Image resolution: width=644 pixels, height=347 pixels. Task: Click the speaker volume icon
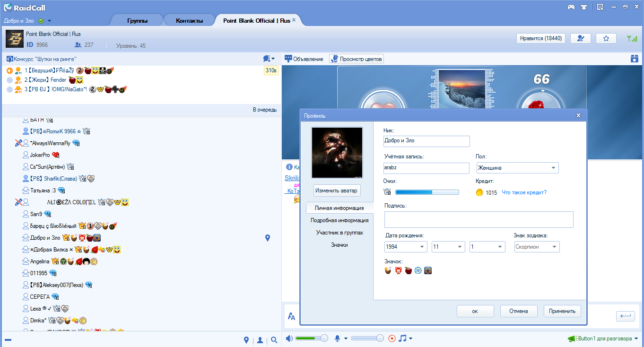pyautogui.click(x=289, y=338)
